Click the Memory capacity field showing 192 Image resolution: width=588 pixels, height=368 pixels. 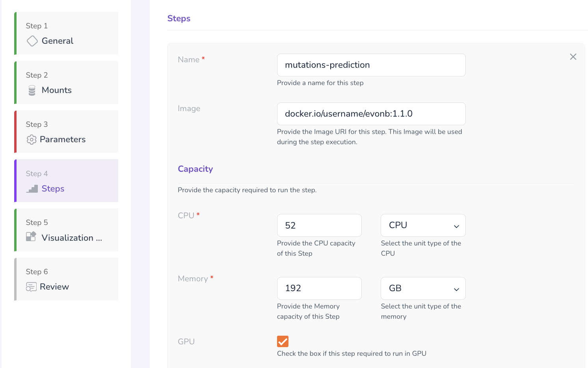click(x=319, y=288)
